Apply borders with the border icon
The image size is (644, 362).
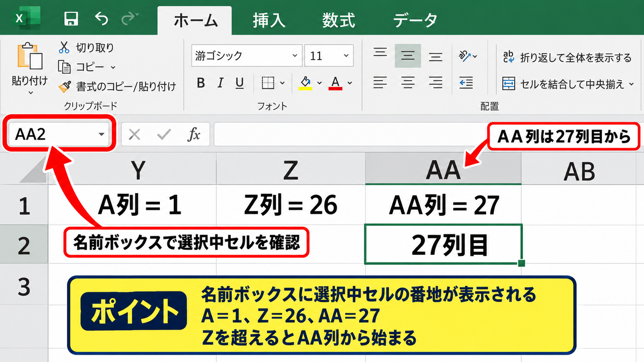[268, 83]
